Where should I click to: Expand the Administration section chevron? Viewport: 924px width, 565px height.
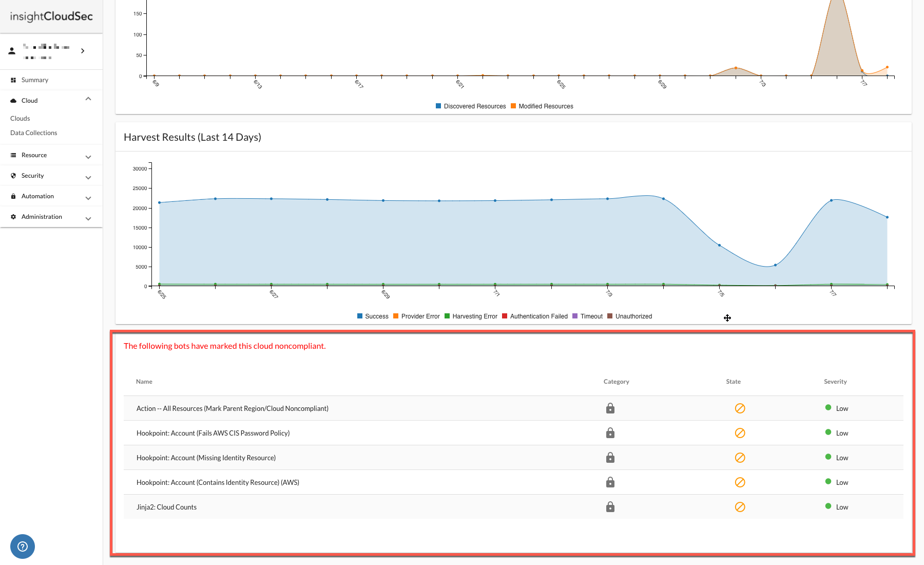(x=88, y=219)
